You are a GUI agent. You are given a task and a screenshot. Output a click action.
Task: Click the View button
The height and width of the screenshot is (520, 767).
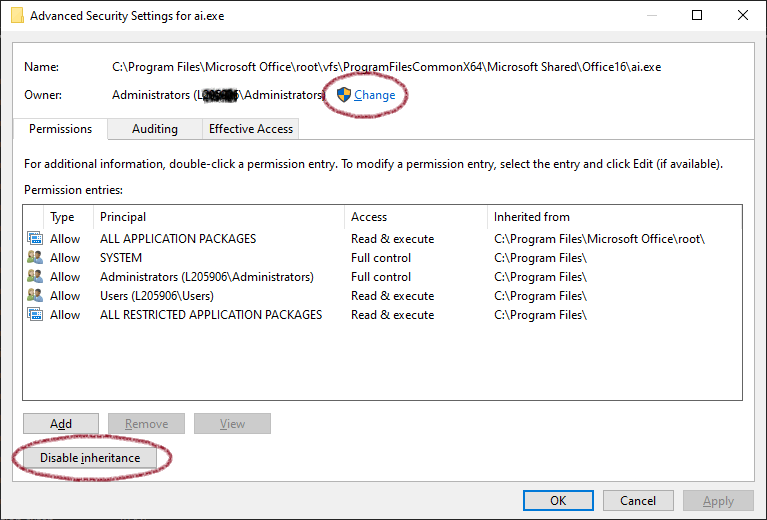pyautogui.click(x=232, y=424)
